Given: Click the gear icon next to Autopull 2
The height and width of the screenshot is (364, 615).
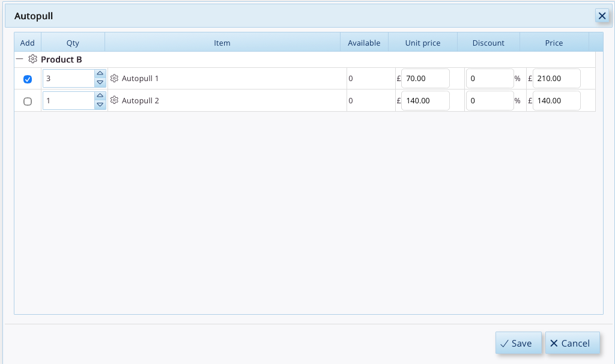Looking at the screenshot, I should point(114,100).
